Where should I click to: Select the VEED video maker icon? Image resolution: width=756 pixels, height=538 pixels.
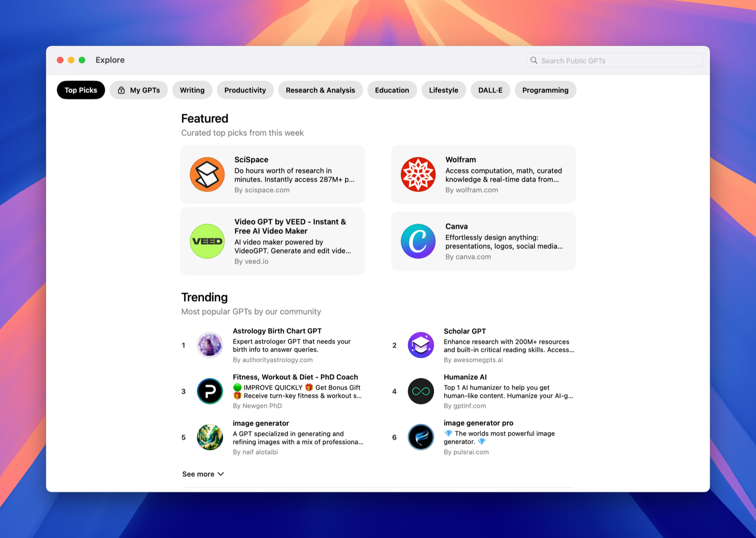tap(207, 241)
